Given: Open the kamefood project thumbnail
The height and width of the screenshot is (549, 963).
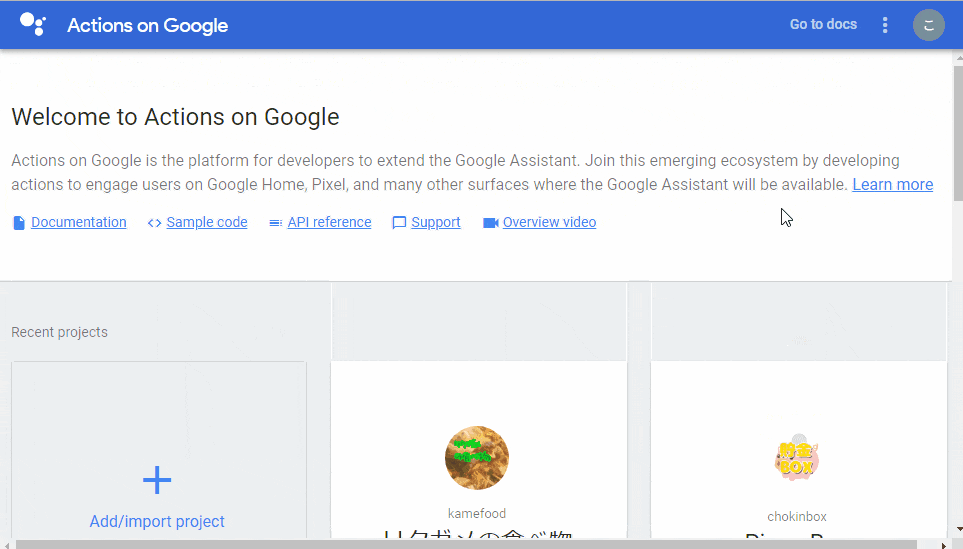Looking at the screenshot, I should (x=477, y=458).
